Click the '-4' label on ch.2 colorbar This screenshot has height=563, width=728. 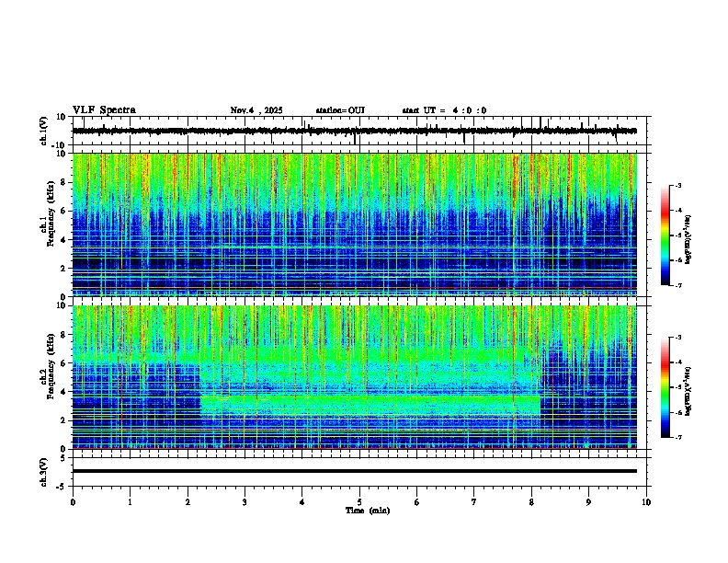point(677,362)
